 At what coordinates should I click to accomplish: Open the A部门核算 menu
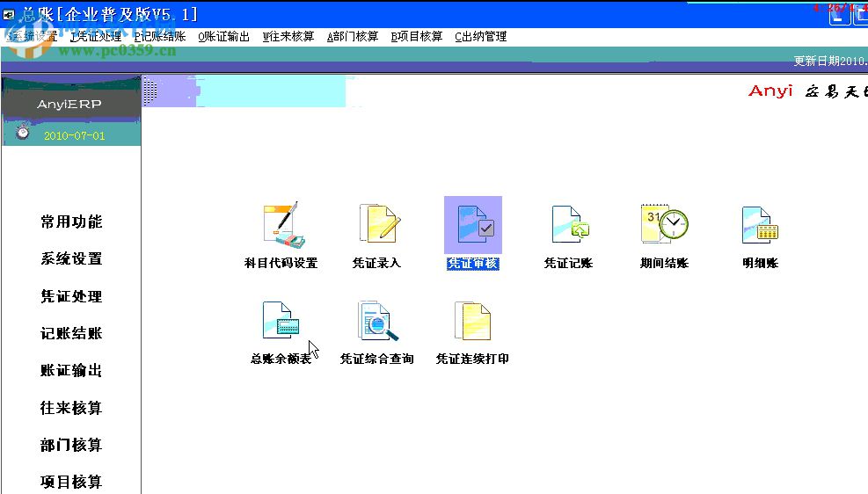(x=353, y=37)
